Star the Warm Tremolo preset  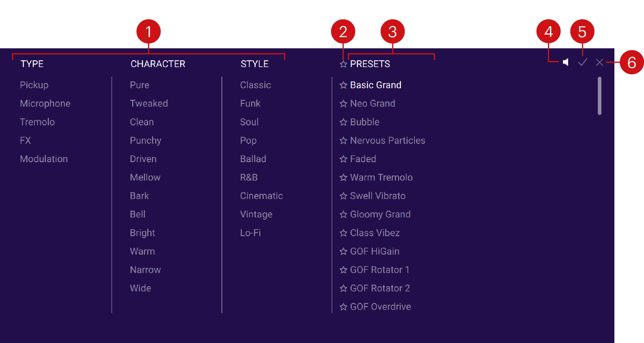343,178
